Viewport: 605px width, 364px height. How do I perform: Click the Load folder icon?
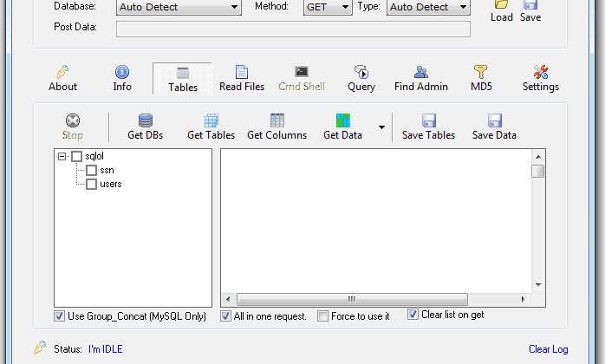501,4
